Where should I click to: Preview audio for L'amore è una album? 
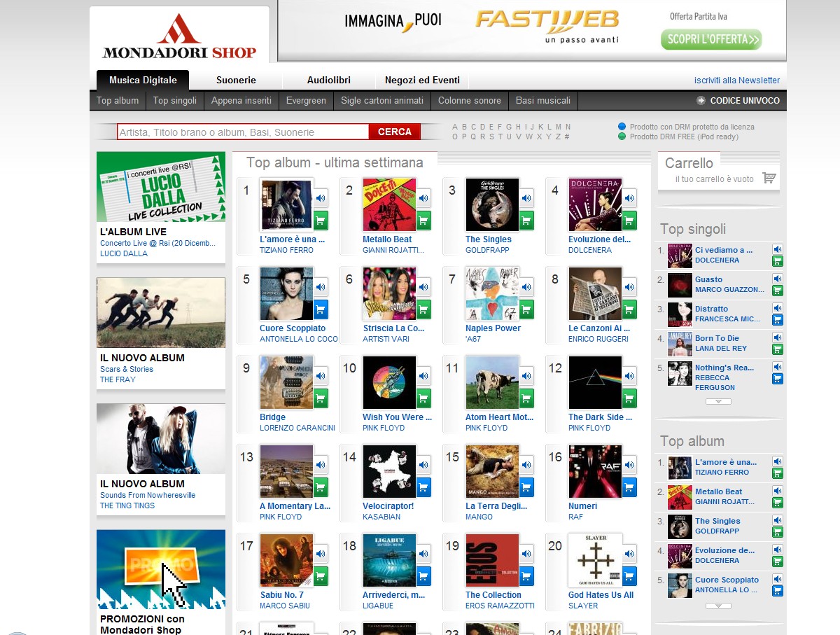click(321, 198)
